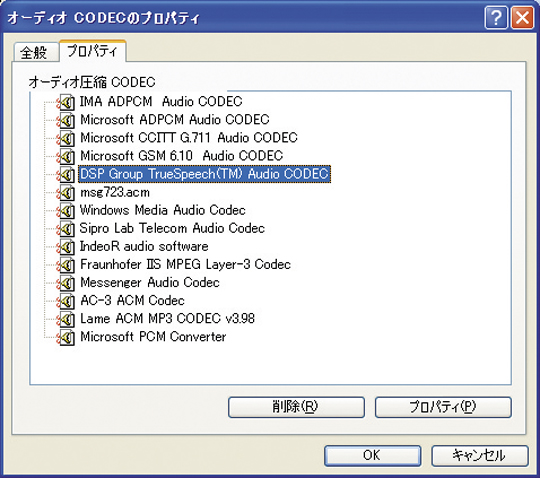Click the codec icon for Microsoft CCITT G.711
This screenshot has height=478, width=540.
click(x=66, y=138)
